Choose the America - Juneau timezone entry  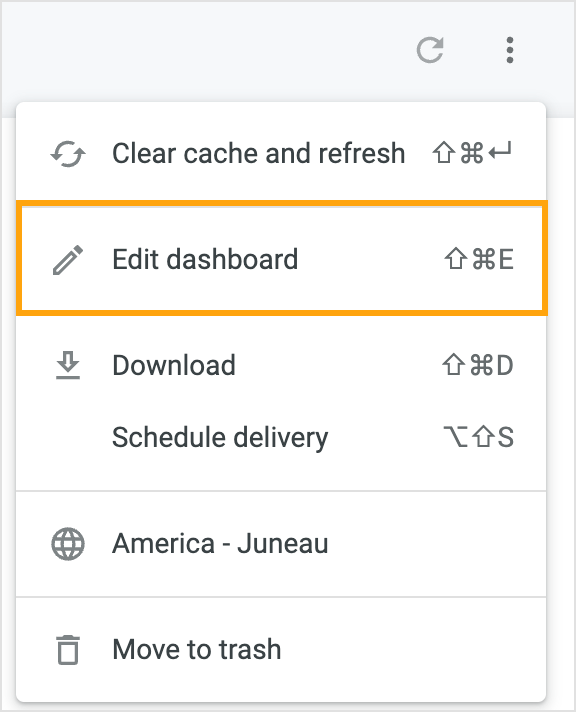[x=281, y=544]
